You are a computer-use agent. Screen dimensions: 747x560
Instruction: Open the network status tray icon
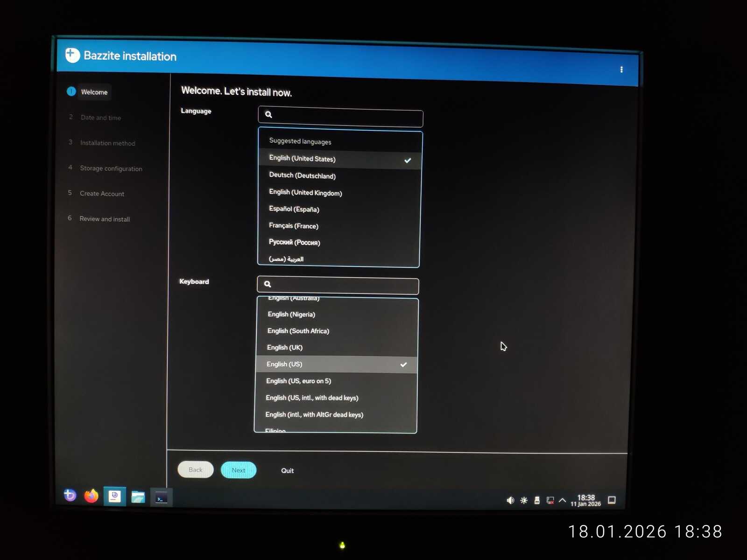[550, 500]
